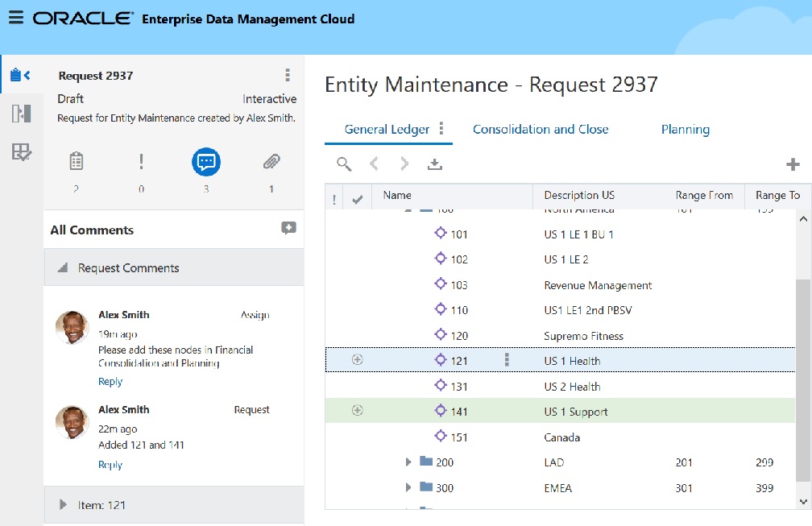Expand the 300 EMEA folder
The width and height of the screenshot is (812, 526).
pyautogui.click(x=408, y=487)
